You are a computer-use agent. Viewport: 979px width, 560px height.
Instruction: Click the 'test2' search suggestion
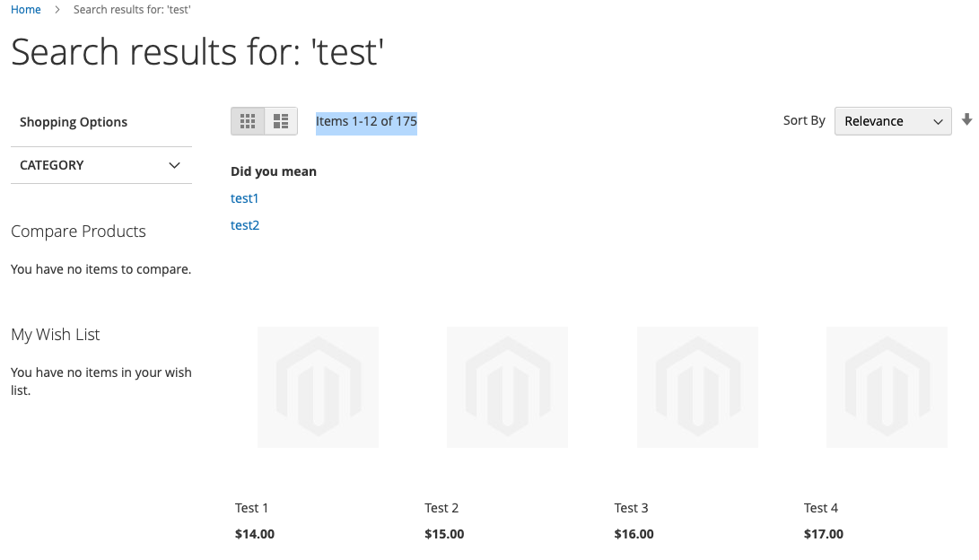coord(244,224)
